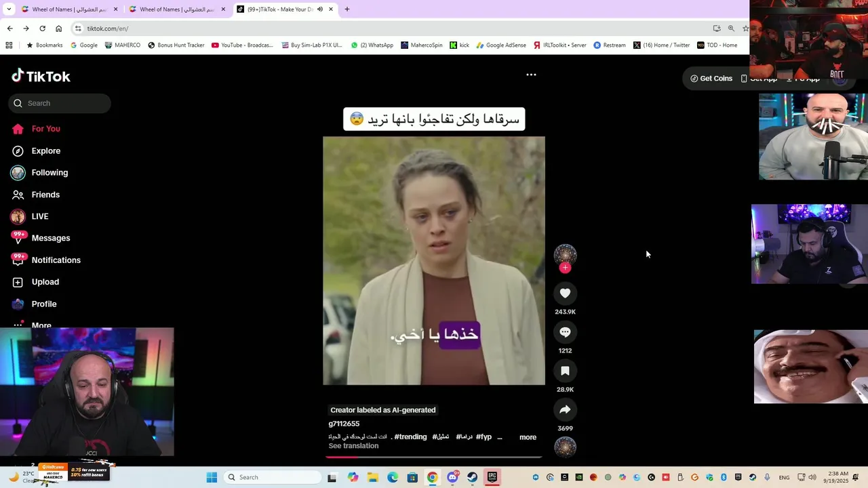Open the #fyp hashtag
This screenshot has height=488, width=868.
point(484,437)
